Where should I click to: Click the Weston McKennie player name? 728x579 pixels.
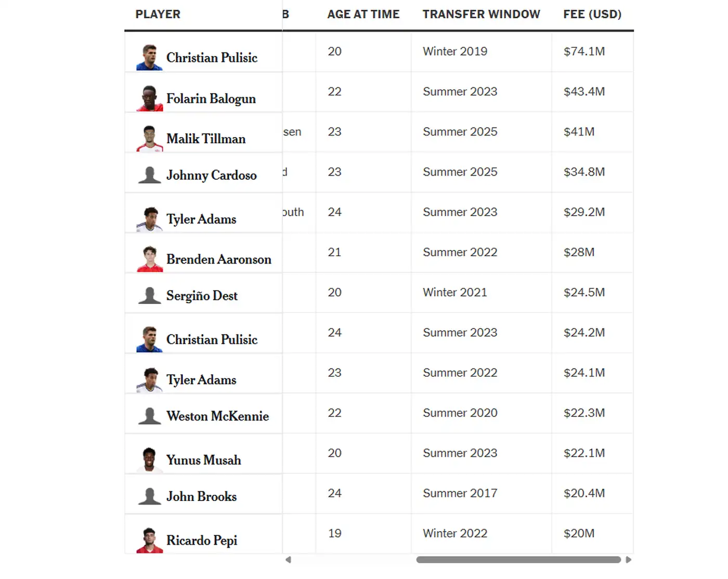(x=217, y=416)
